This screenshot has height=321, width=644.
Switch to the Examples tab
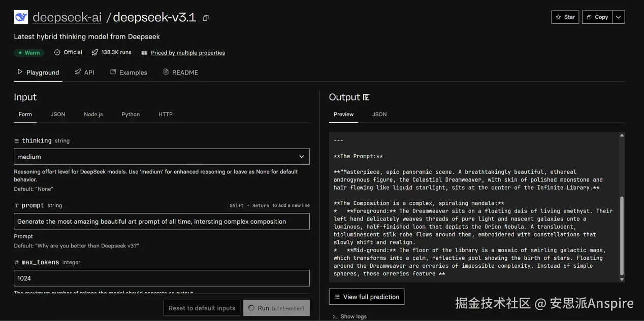tap(128, 73)
